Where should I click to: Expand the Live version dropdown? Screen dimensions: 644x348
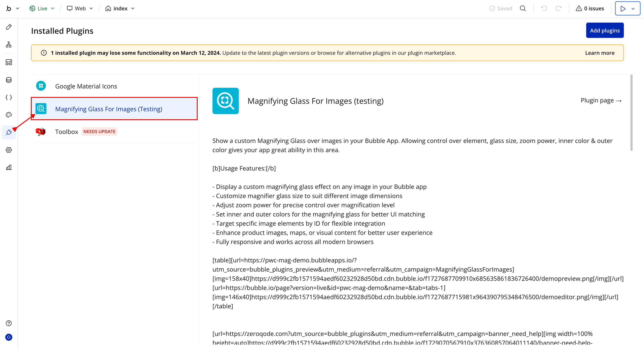(x=42, y=8)
